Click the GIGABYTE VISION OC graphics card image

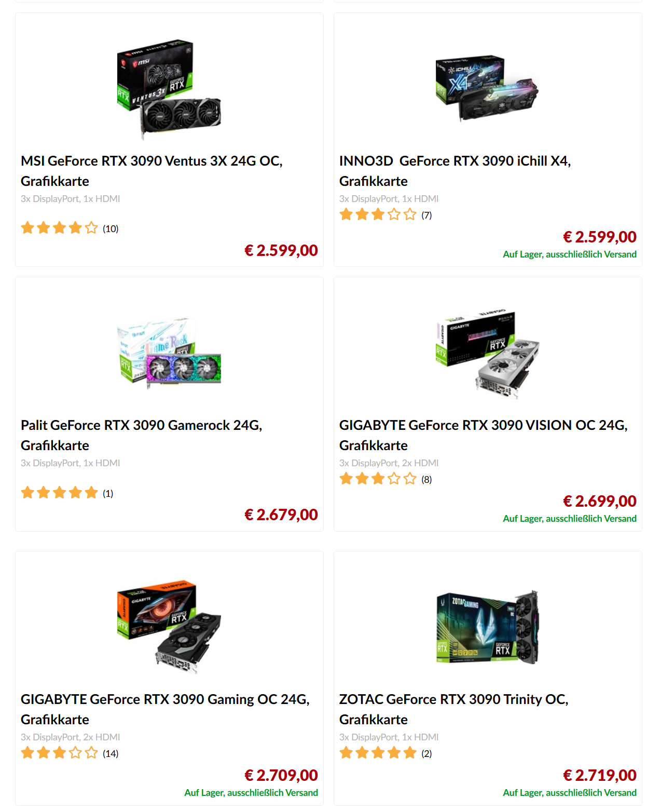tap(487, 354)
